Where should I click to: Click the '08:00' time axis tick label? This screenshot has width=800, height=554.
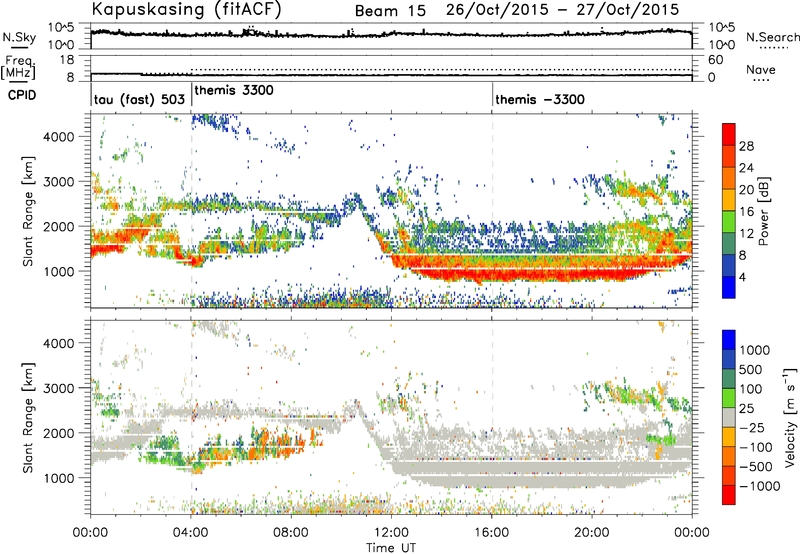pyautogui.click(x=291, y=533)
